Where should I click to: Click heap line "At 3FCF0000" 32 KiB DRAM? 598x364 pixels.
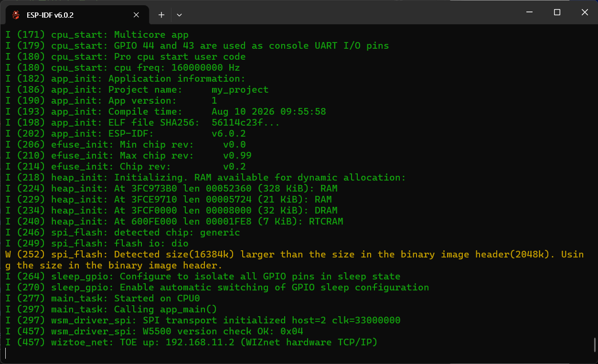(x=171, y=211)
